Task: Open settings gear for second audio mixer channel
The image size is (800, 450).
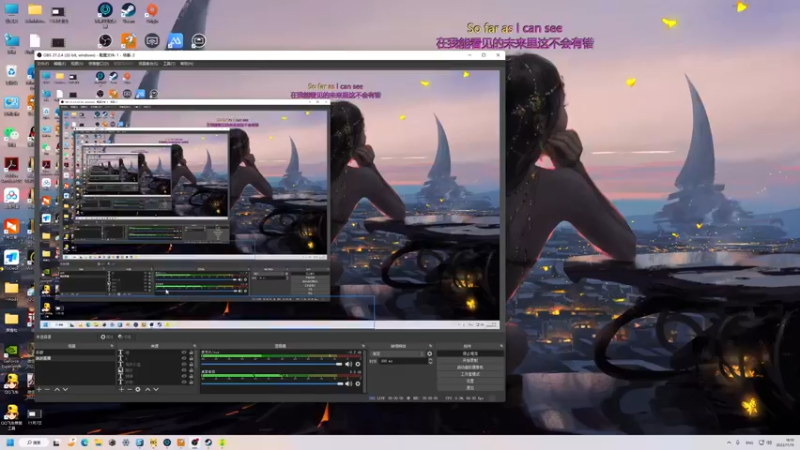Action: click(x=358, y=384)
